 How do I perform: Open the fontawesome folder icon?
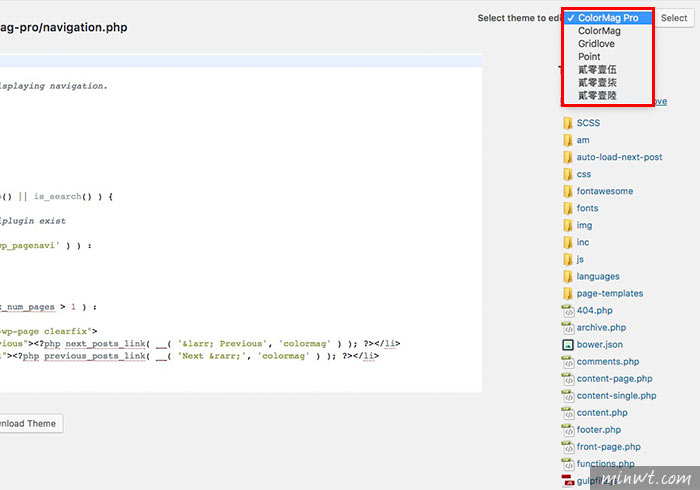pos(567,191)
